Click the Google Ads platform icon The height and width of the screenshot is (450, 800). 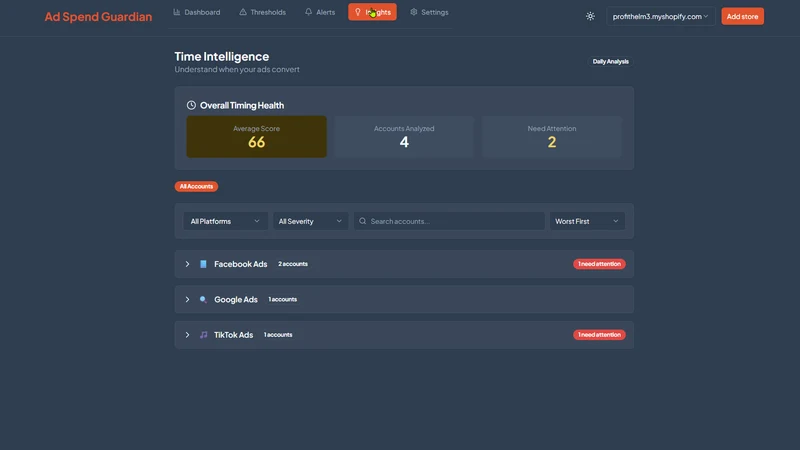(x=203, y=299)
